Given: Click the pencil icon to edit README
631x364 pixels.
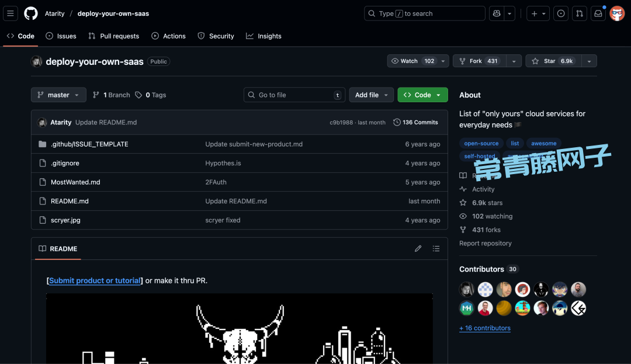Looking at the screenshot, I should click(418, 249).
